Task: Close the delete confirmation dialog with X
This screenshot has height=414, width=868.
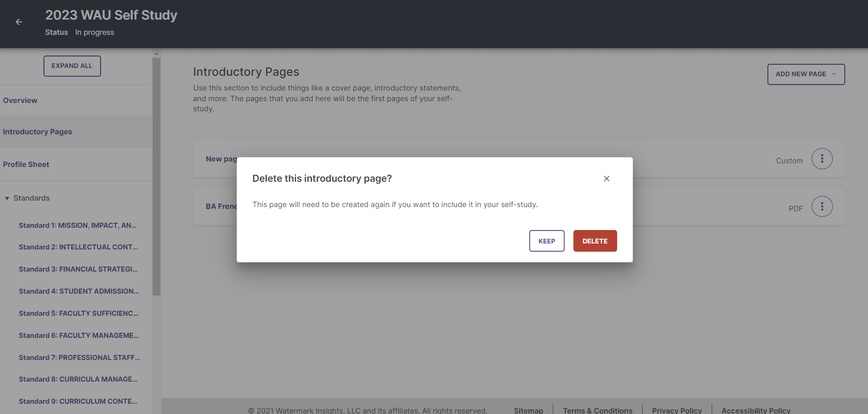Action: click(606, 178)
